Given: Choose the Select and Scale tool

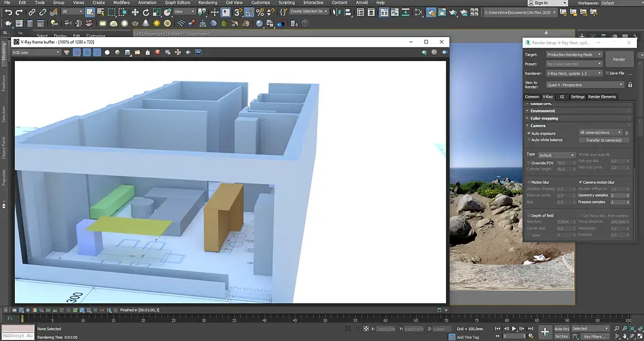Looking at the screenshot, I should pos(157,13).
